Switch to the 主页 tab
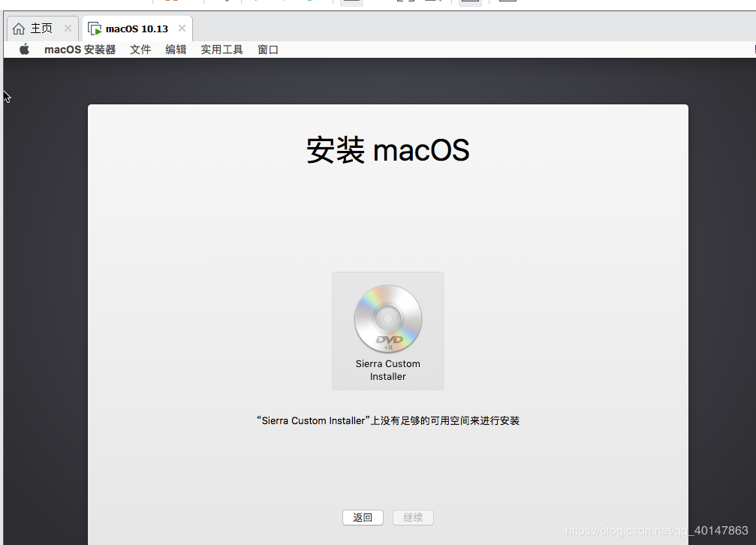 pyautogui.click(x=41, y=29)
